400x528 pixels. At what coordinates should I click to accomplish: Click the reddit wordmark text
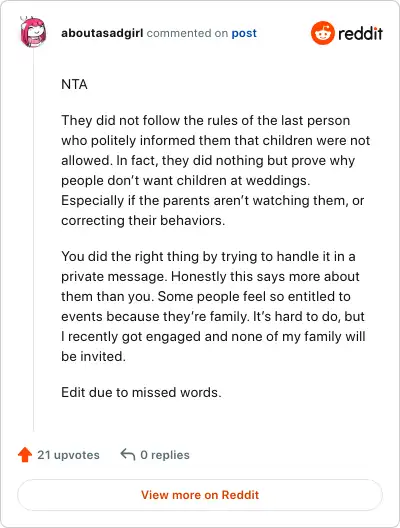pyautogui.click(x=360, y=34)
